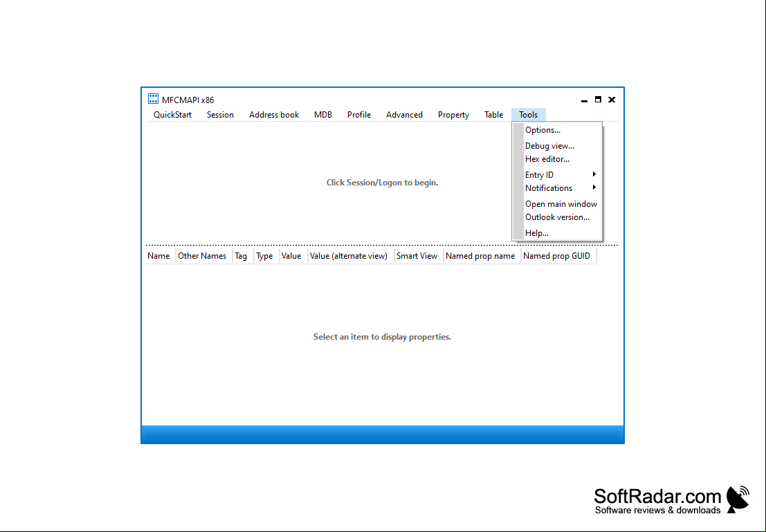Open the Property menu

[x=453, y=115]
